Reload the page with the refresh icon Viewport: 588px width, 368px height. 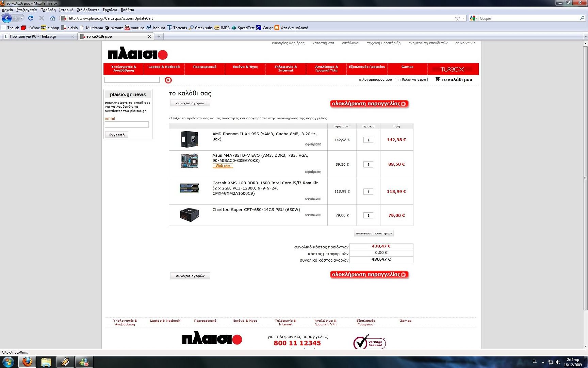click(31, 18)
